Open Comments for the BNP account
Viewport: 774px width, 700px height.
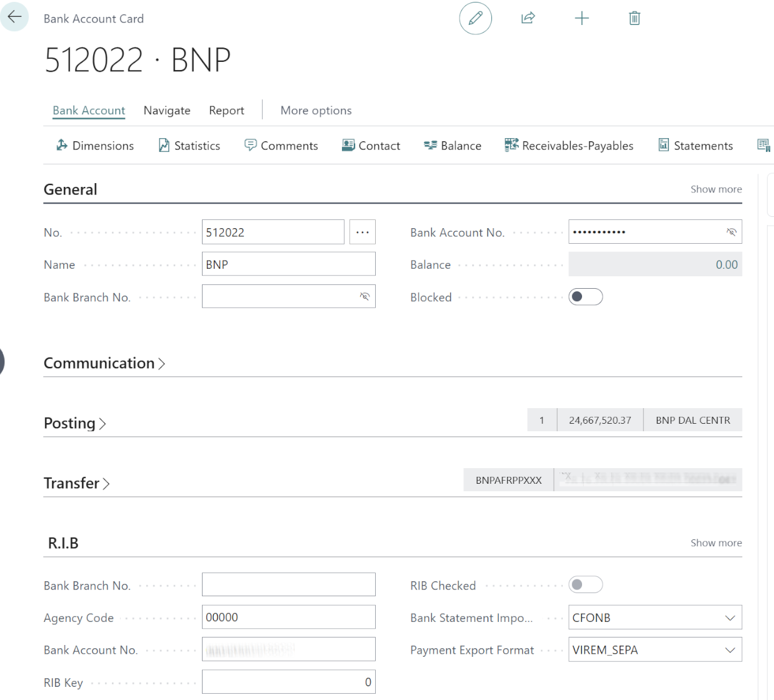(281, 145)
